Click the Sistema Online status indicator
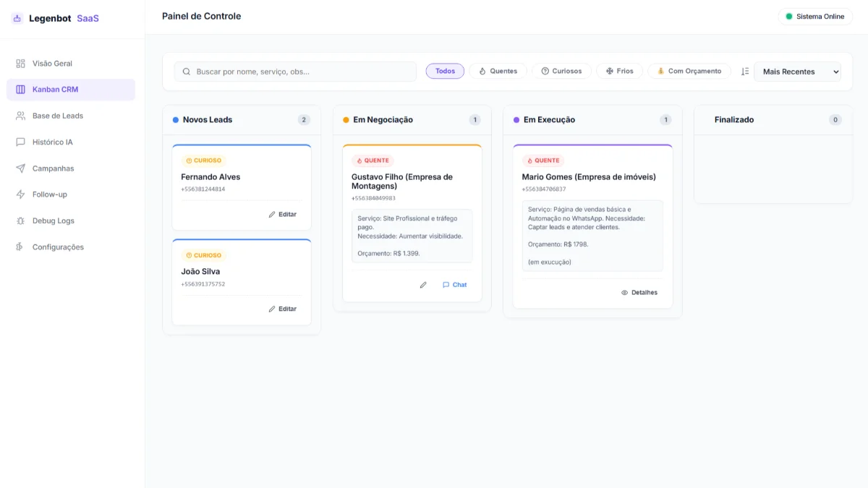The image size is (868, 488). click(815, 16)
